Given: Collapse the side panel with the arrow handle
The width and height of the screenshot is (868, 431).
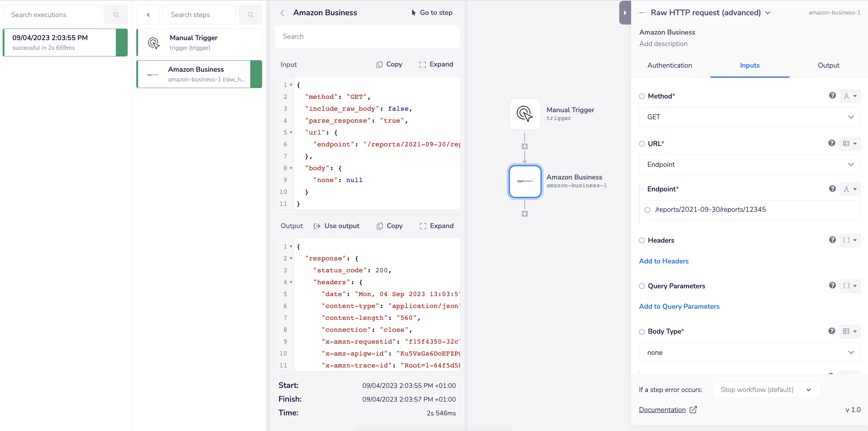Looking at the screenshot, I should [625, 13].
